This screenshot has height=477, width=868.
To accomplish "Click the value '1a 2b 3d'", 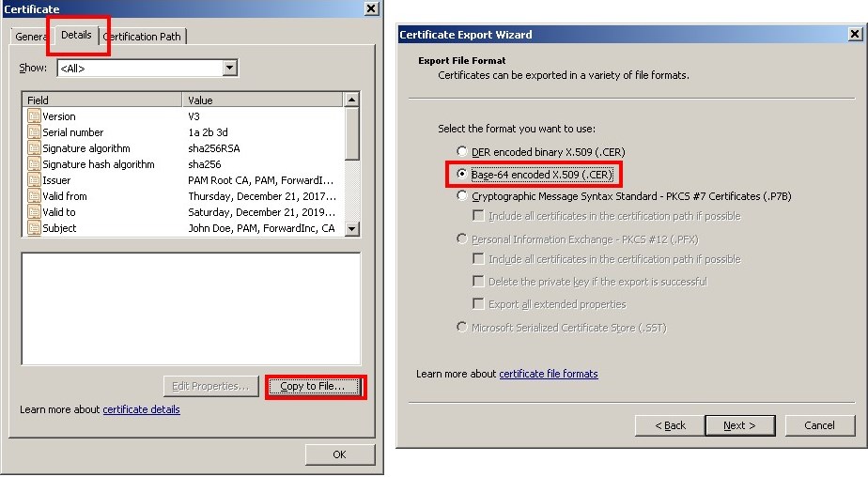I will [208, 132].
